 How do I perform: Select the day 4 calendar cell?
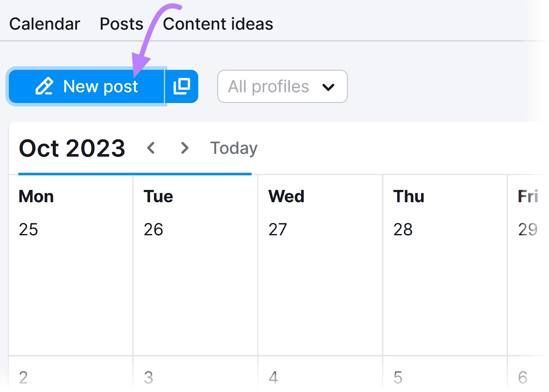click(x=320, y=374)
